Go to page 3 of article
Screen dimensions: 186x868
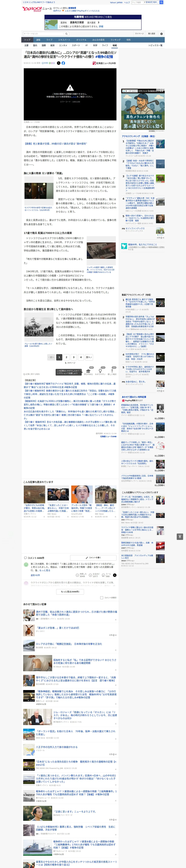[74, 357]
